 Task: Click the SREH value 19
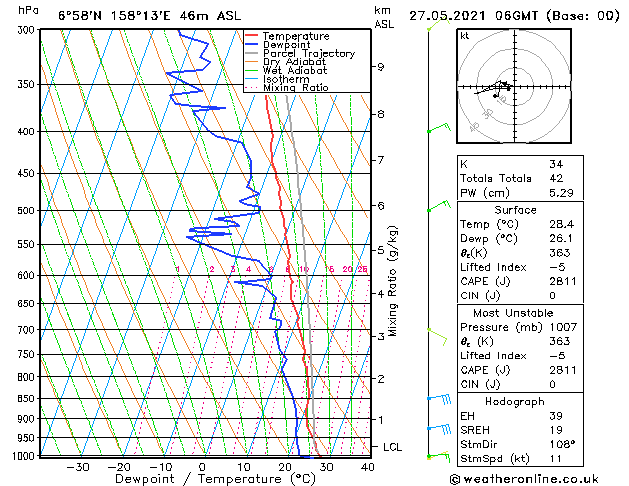pyautogui.click(x=556, y=430)
